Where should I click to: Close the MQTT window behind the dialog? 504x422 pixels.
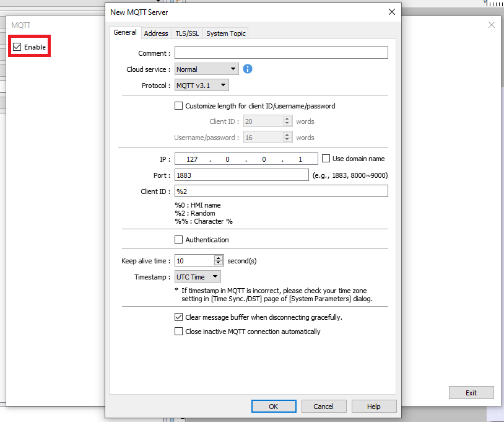click(x=492, y=25)
